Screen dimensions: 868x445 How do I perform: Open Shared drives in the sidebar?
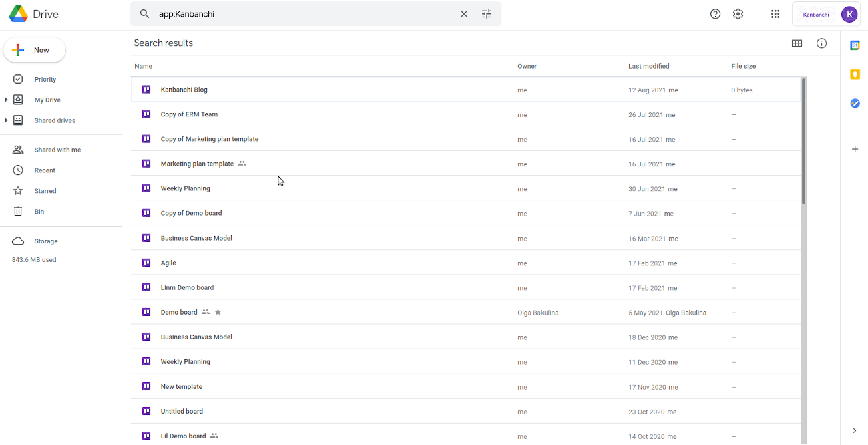click(55, 121)
